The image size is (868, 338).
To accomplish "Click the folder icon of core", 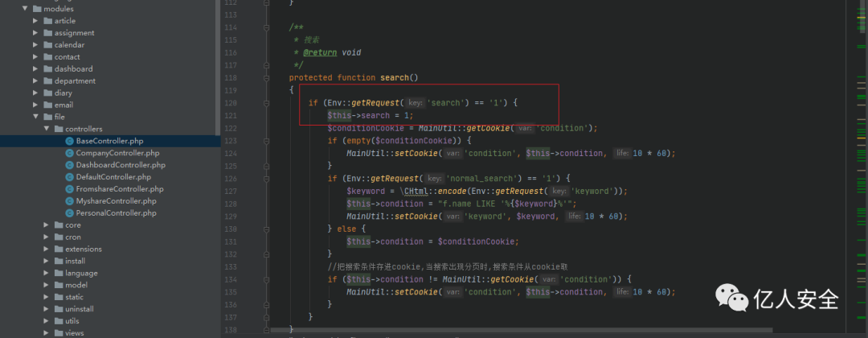I will coord(59,225).
